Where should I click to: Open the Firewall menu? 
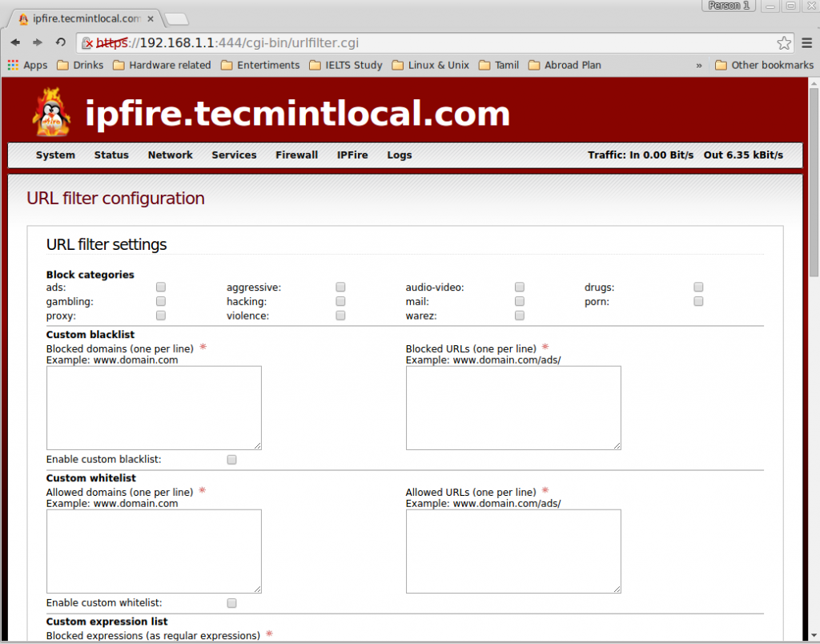tap(296, 155)
